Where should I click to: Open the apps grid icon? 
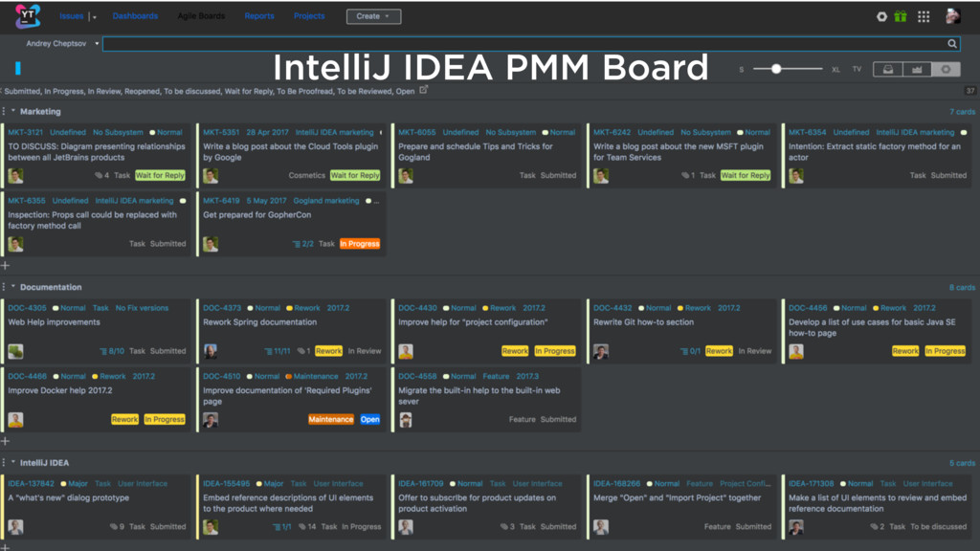click(924, 17)
